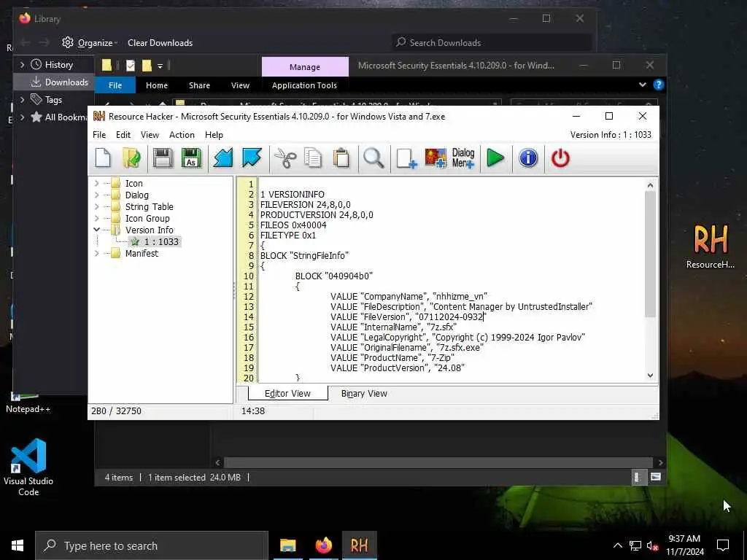The image size is (747, 560).
Task: Expand the String Table tree folder
Action: pyautogui.click(x=97, y=206)
